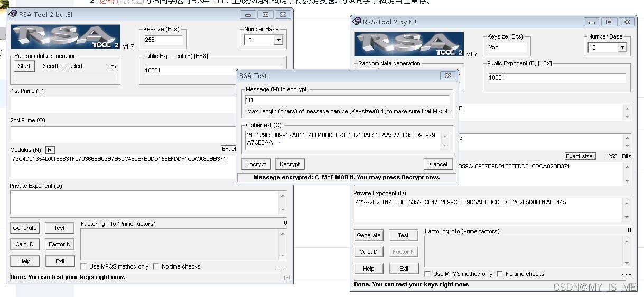Click Test button in left window
This screenshot has width=644, height=297.
pyautogui.click(x=59, y=228)
